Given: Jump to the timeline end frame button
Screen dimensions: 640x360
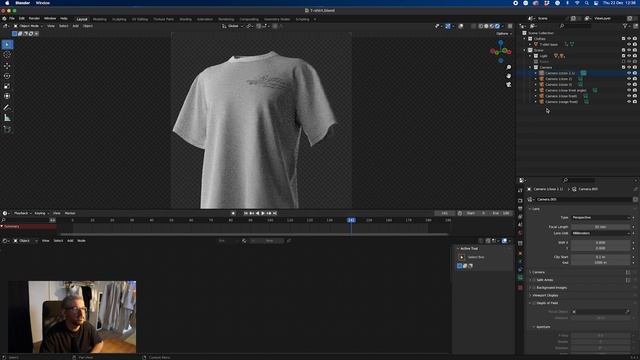Looking at the screenshot, I should [275, 213].
